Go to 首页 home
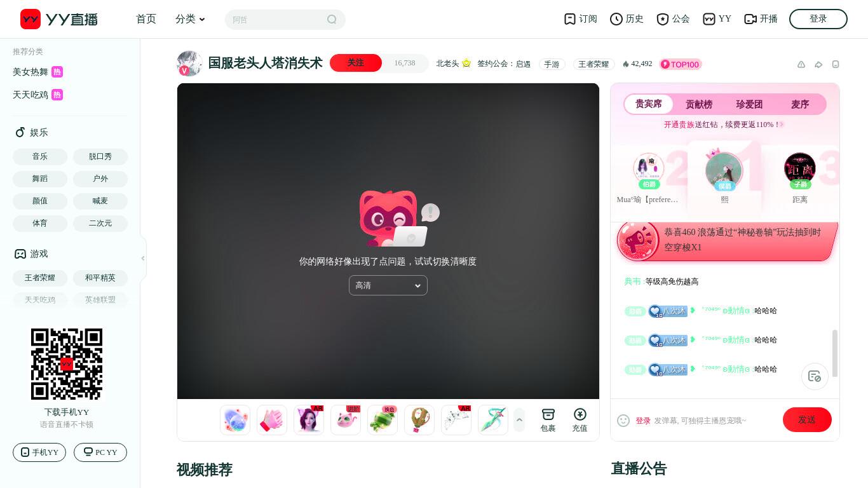This screenshot has width=868, height=488. [146, 19]
